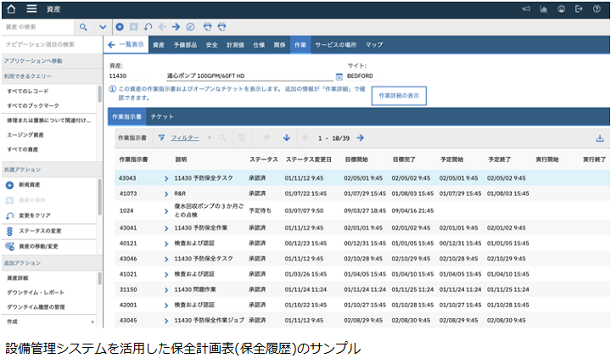Go to next record toolbar arrow
Screen dimensions: 611x364
(x=177, y=27)
